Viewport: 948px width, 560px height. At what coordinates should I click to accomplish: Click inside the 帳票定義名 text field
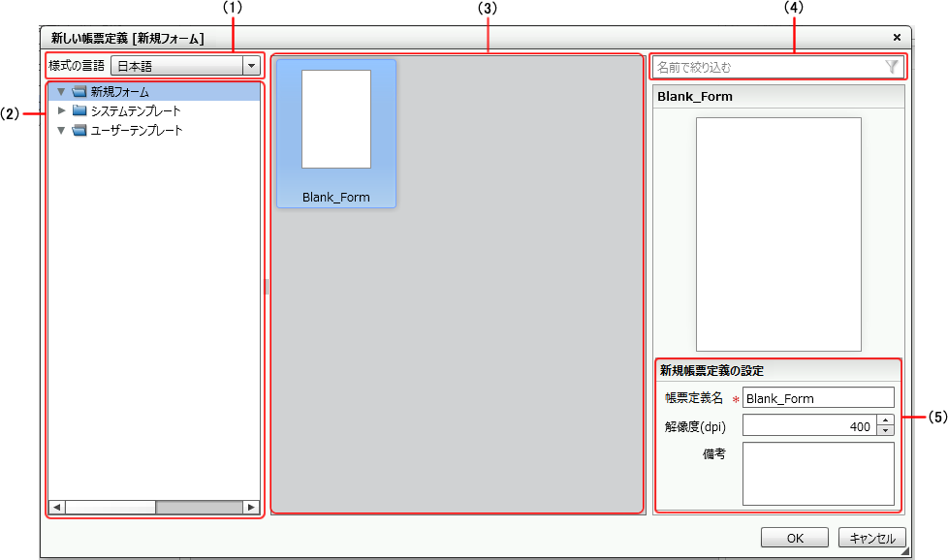(x=818, y=397)
